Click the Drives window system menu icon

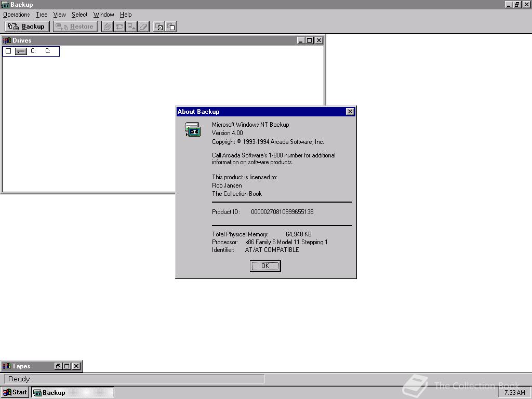(7, 41)
